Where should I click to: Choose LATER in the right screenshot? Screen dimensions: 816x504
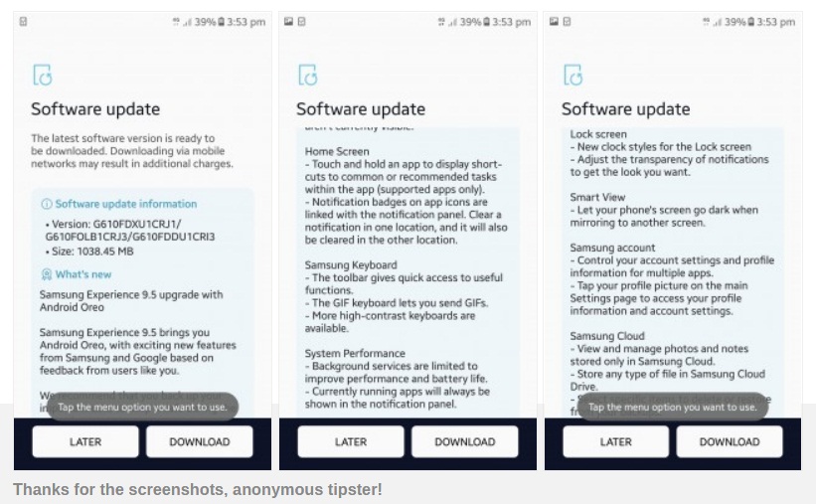(615, 441)
